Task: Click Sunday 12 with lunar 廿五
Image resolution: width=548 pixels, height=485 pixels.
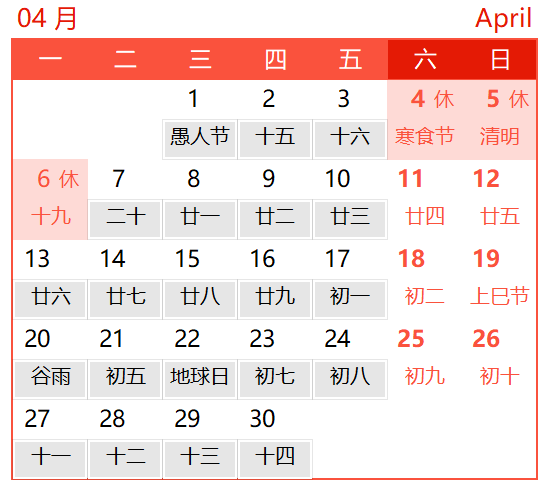Action: click(499, 200)
